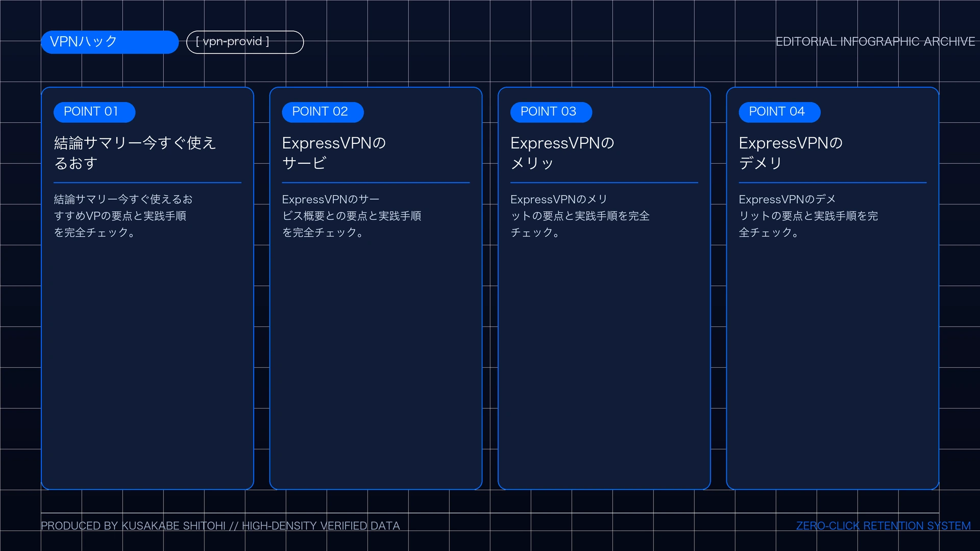
Task: Click heading ExpressVPNのメリッ
Action: click(562, 153)
